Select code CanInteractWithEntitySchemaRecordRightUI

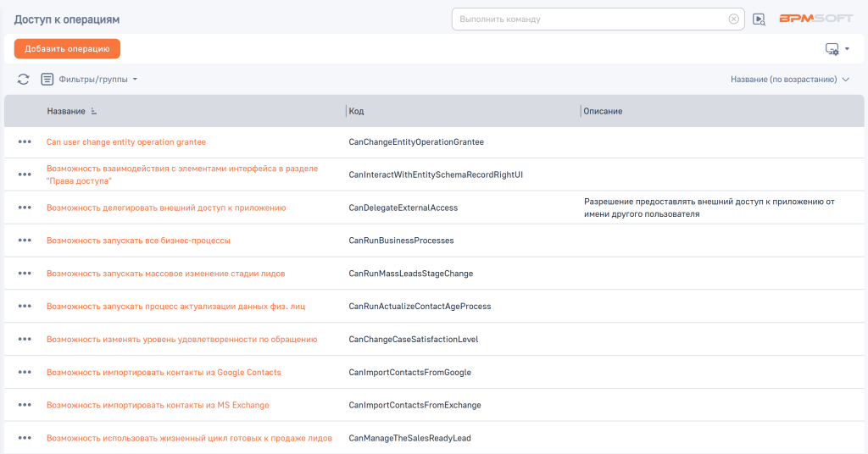coord(436,174)
